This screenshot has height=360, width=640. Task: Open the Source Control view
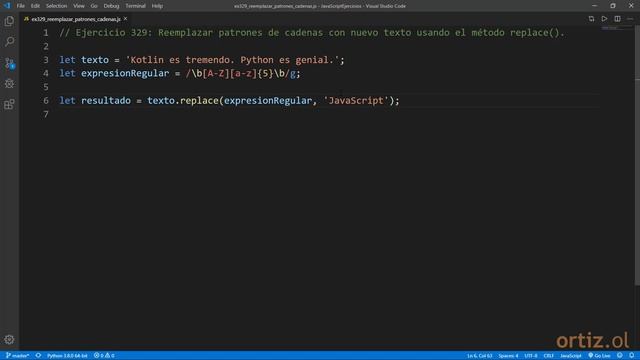(9, 63)
